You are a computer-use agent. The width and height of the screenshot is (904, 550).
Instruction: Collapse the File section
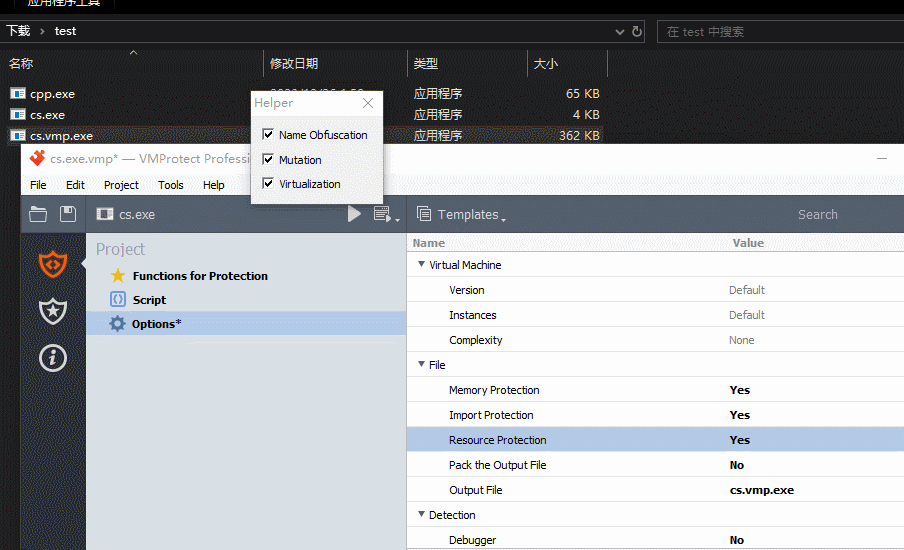[421, 364]
